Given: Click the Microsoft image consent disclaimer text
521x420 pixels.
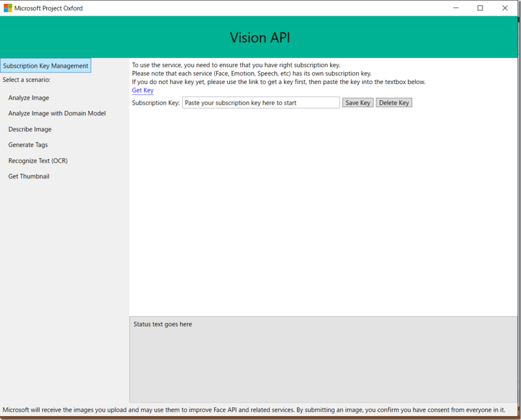Looking at the screenshot, I should point(254,410).
